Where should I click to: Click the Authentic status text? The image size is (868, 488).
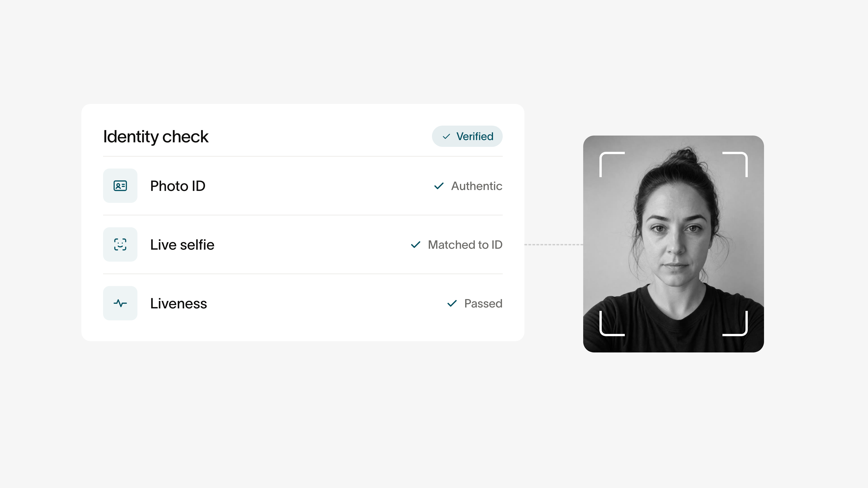coord(476,186)
